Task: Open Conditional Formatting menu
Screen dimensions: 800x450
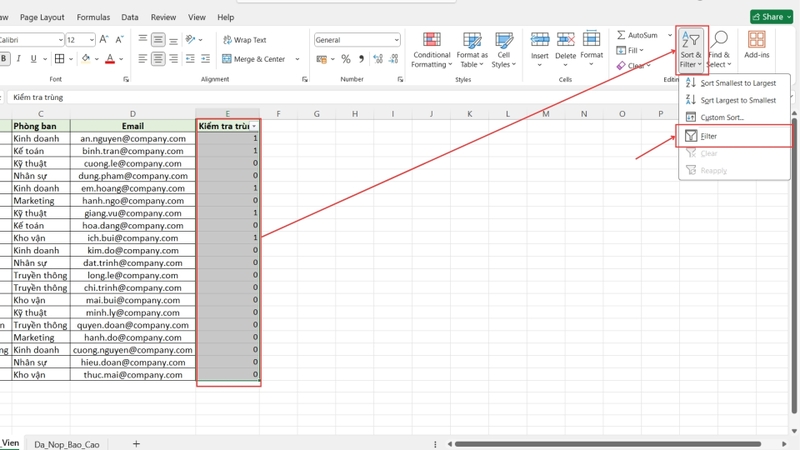Action: point(432,50)
